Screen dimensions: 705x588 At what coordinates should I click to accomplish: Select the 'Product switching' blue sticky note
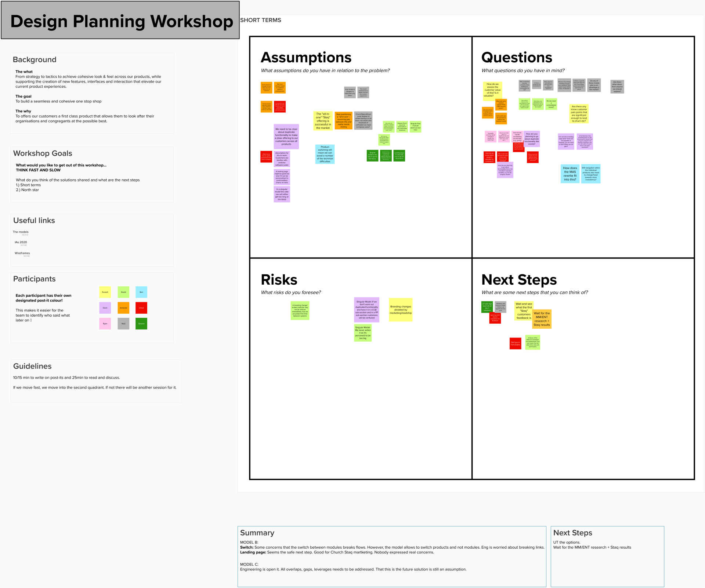point(325,154)
